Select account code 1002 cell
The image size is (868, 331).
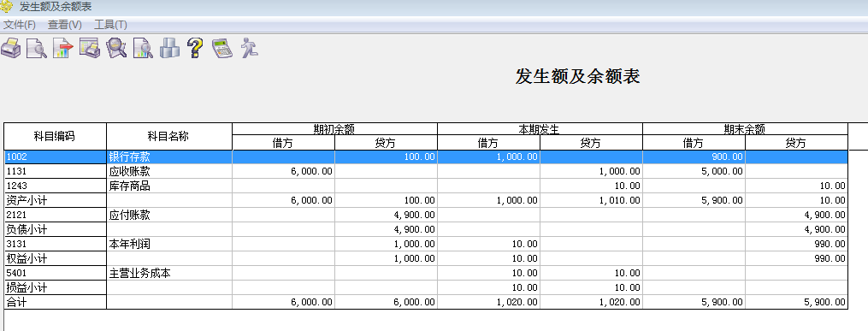(x=55, y=157)
